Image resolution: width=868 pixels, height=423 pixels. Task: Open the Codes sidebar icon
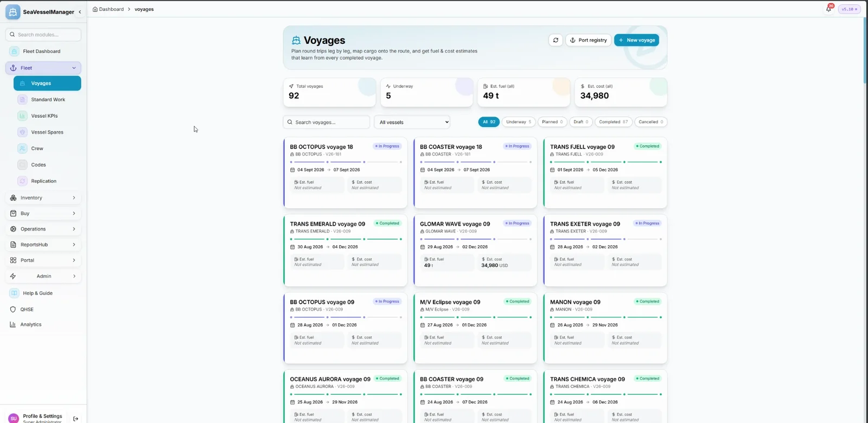click(22, 165)
